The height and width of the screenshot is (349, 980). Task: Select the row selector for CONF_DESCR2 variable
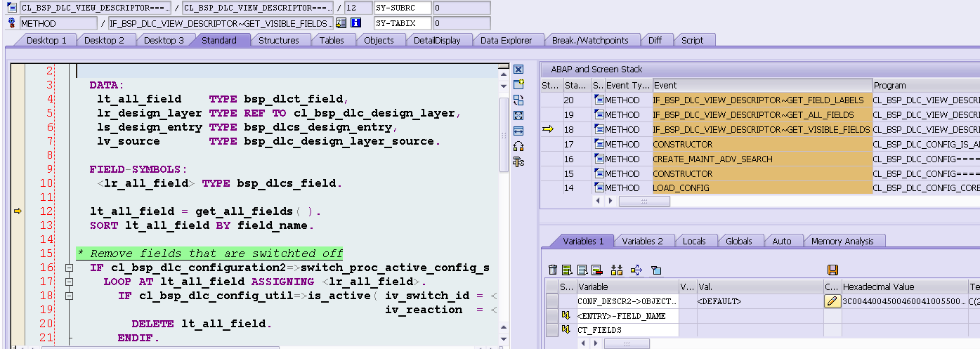click(552, 301)
